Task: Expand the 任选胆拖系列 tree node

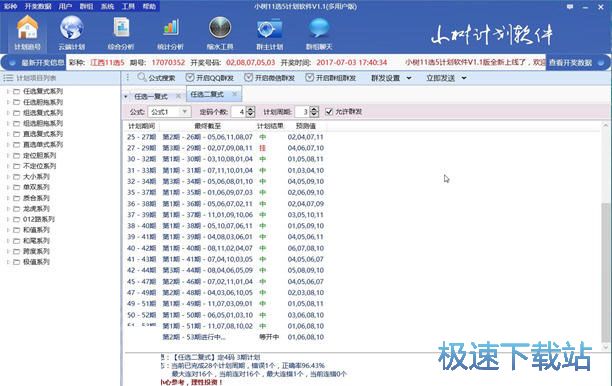Action: (x=7, y=102)
